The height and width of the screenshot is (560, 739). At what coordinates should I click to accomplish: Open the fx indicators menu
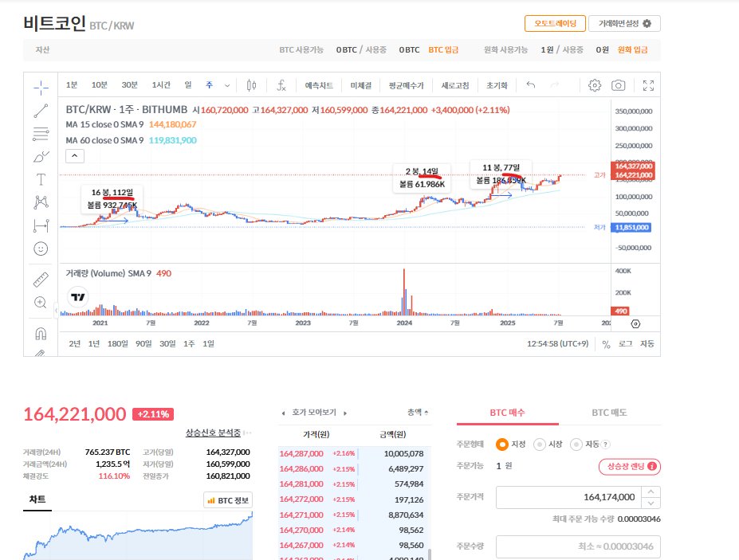[x=281, y=85]
